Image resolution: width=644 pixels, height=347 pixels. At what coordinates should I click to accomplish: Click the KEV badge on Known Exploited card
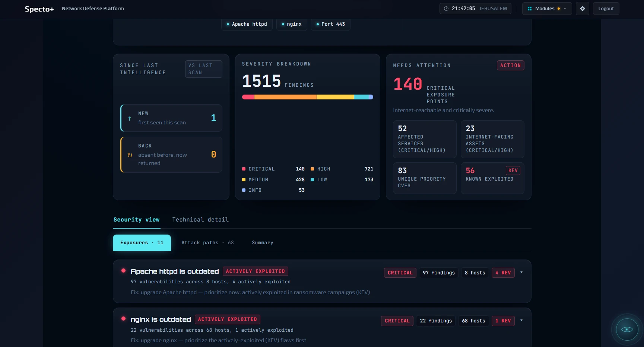click(513, 171)
